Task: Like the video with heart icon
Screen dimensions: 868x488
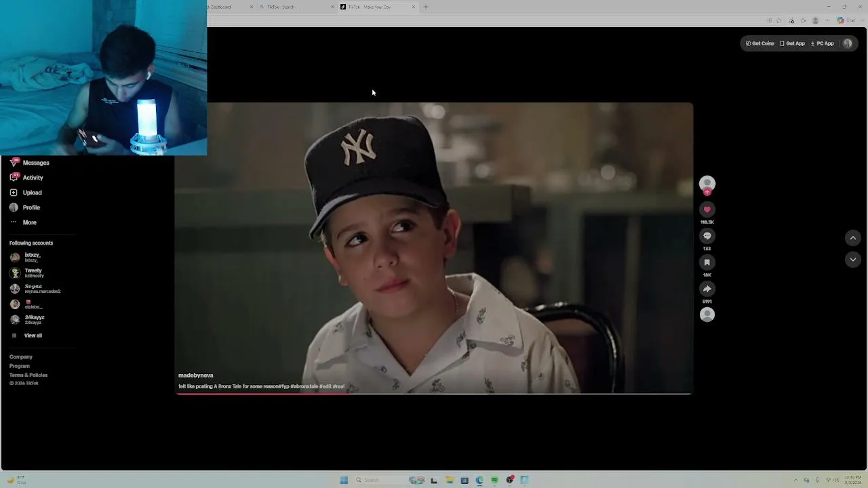Action: point(707,209)
